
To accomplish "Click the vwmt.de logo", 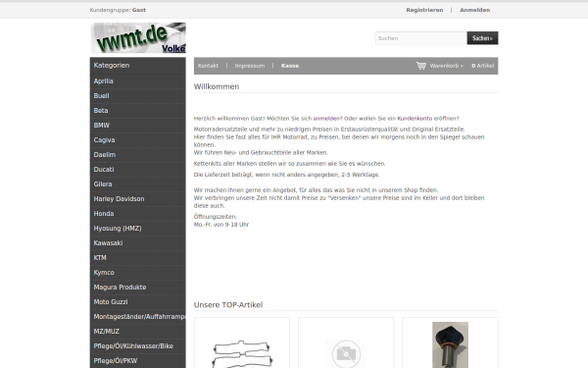I will point(138,38).
